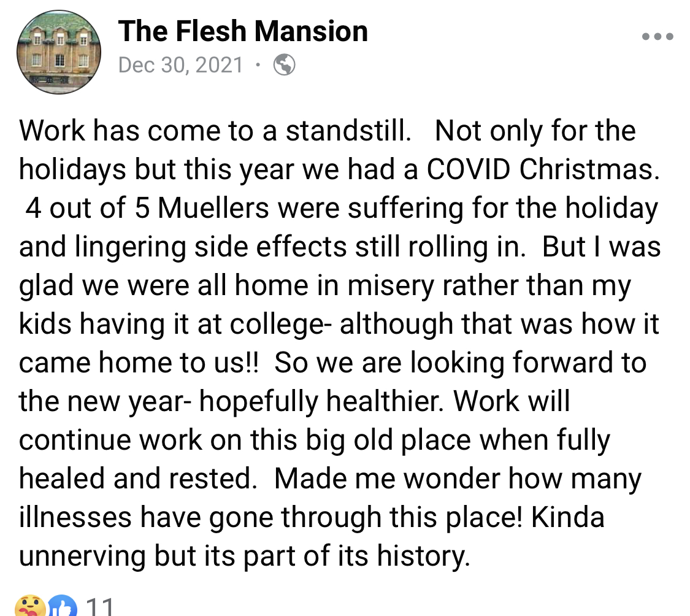690x616 pixels.
Task: Click the word "illnesses" in the post text
Action: pos(75,517)
